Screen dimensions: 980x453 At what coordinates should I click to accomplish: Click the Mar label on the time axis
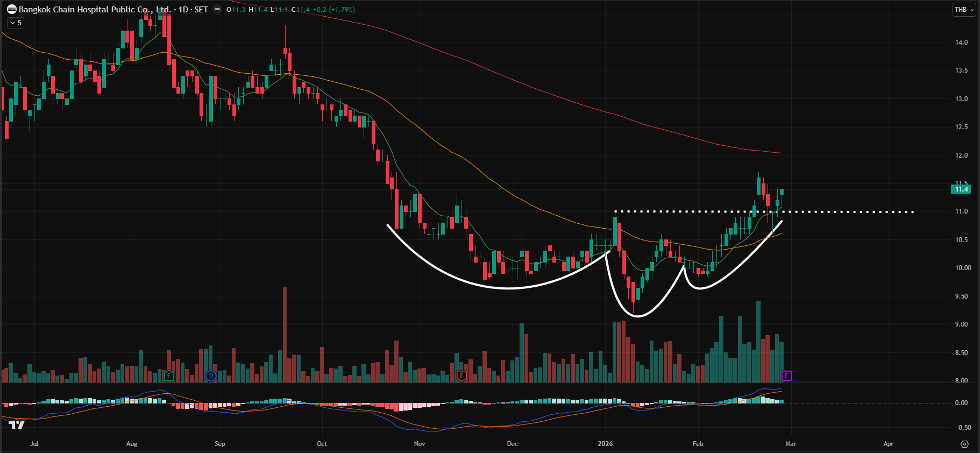791,444
